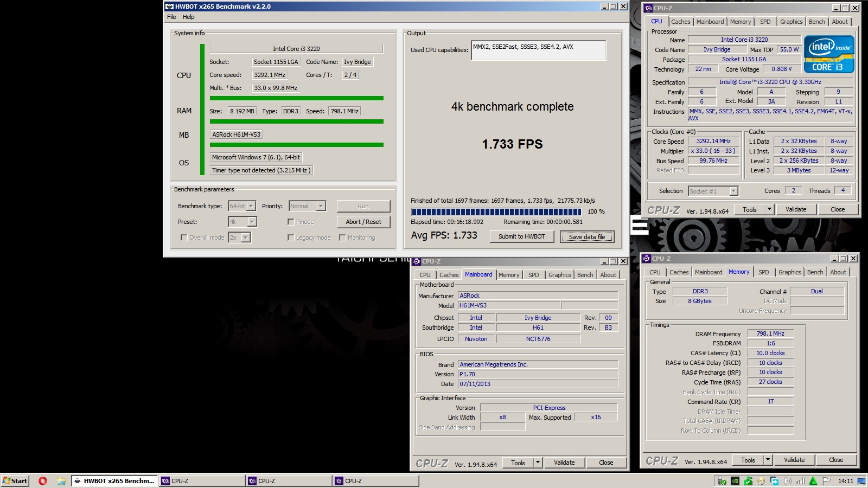Open the Action Center flag icon
This screenshot has width=868, height=488.
tap(826, 481)
